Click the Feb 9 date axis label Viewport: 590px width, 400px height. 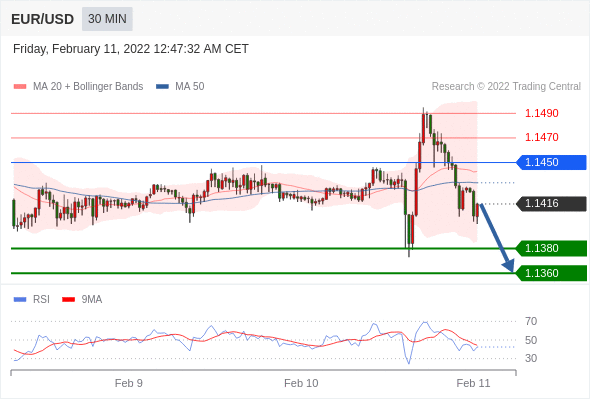[129, 383]
